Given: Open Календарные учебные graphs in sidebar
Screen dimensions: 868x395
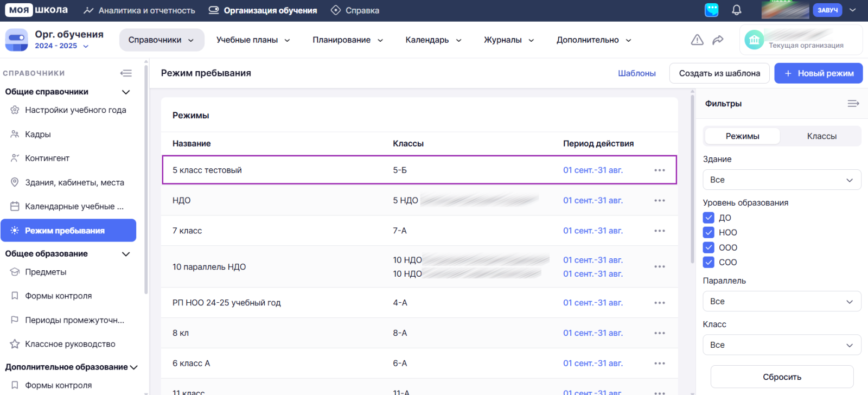Looking at the screenshot, I should click(x=74, y=207).
